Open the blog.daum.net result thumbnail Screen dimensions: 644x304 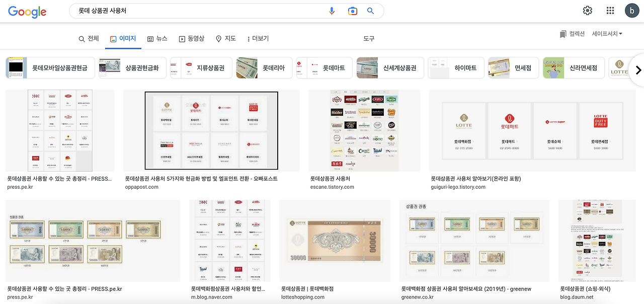[597, 241]
